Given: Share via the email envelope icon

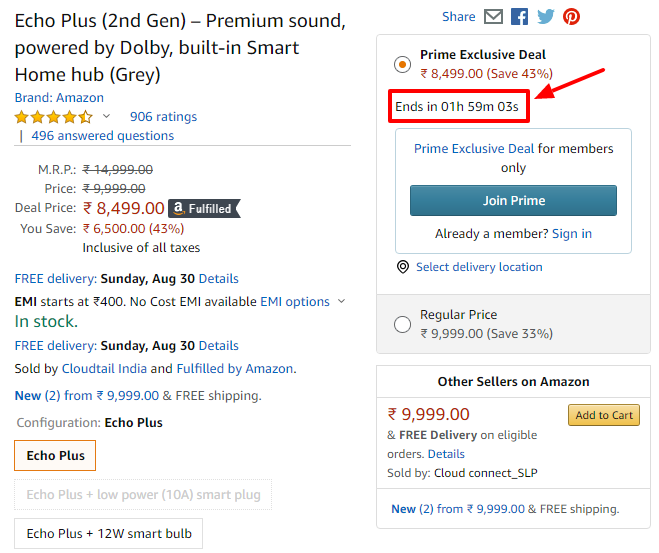Looking at the screenshot, I should pos(493,17).
